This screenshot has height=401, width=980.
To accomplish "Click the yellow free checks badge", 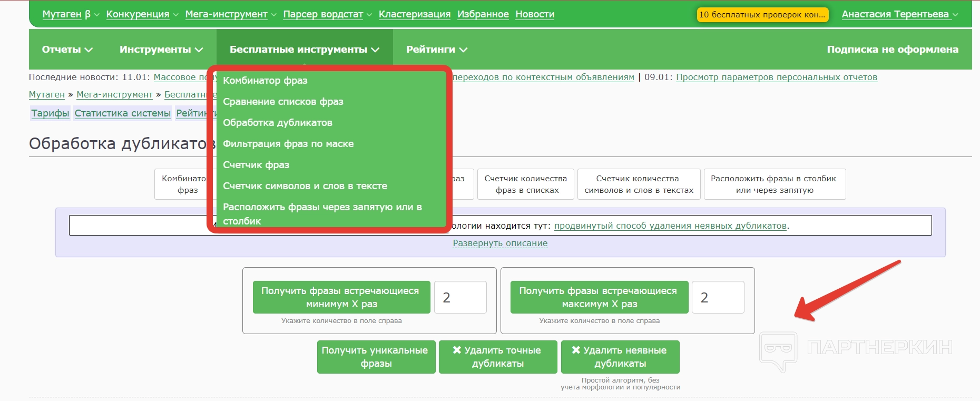I will pyautogui.click(x=762, y=15).
